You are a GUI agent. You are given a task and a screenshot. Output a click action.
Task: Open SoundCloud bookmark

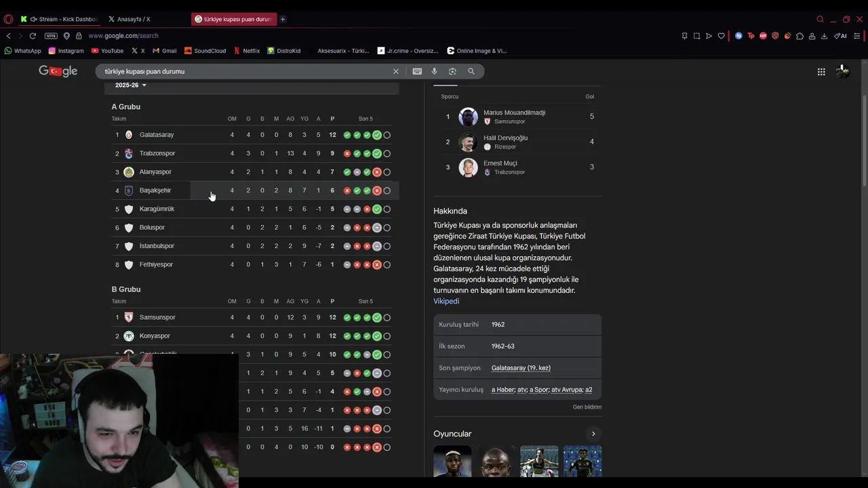(x=205, y=51)
